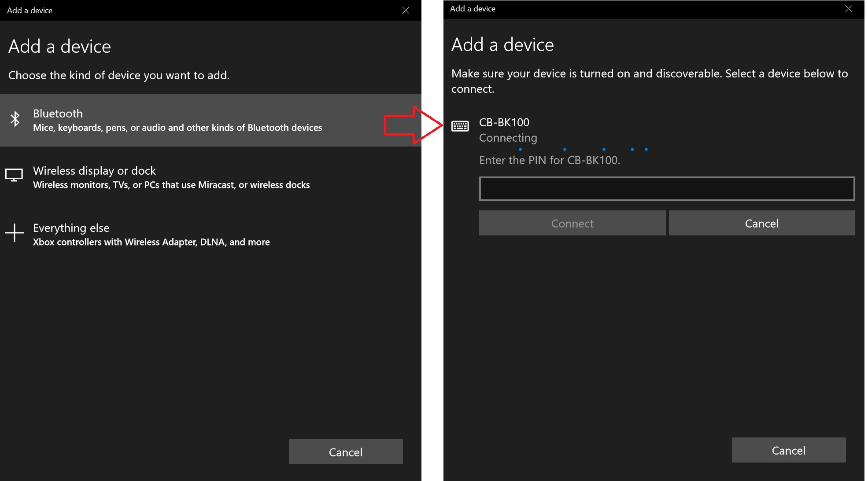
Task: Click the Bluetooth symbol icon
Action: point(15,119)
